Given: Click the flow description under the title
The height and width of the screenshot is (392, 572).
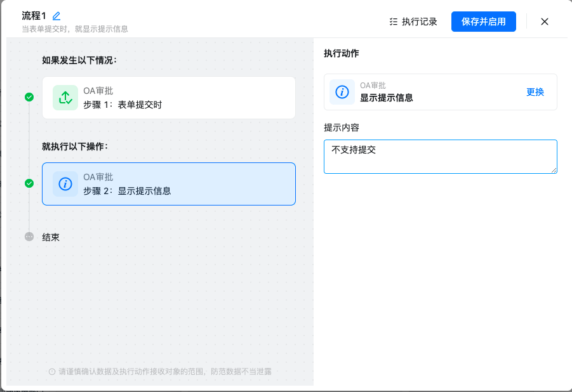Looking at the screenshot, I should coord(75,29).
